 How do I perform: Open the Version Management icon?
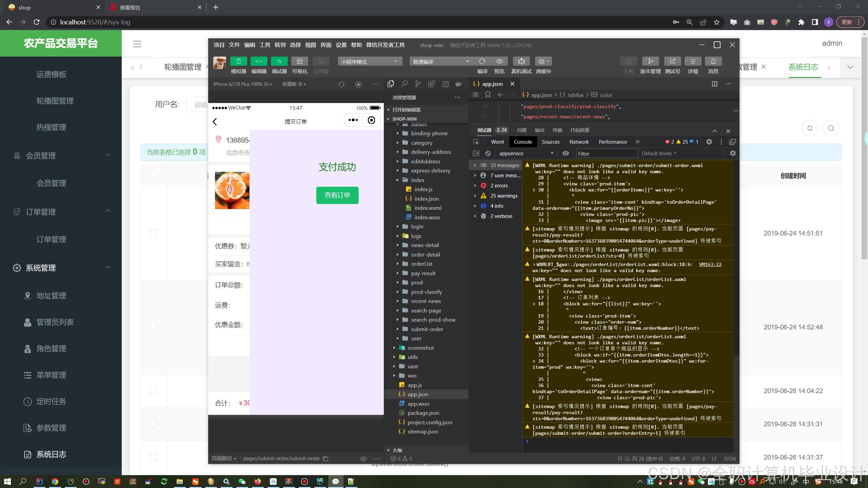click(650, 61)
